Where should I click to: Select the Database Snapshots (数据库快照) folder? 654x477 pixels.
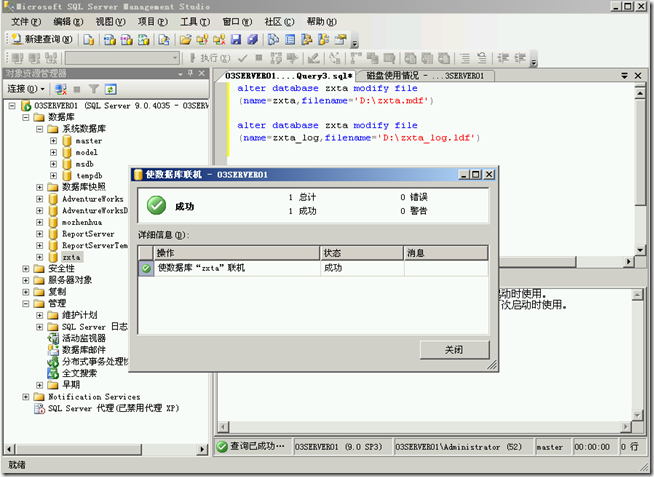83,187
